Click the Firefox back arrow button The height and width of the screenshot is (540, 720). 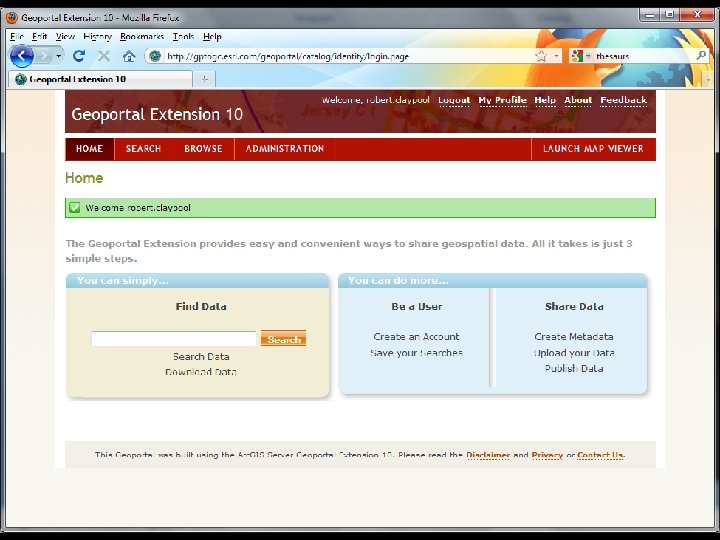22,56
